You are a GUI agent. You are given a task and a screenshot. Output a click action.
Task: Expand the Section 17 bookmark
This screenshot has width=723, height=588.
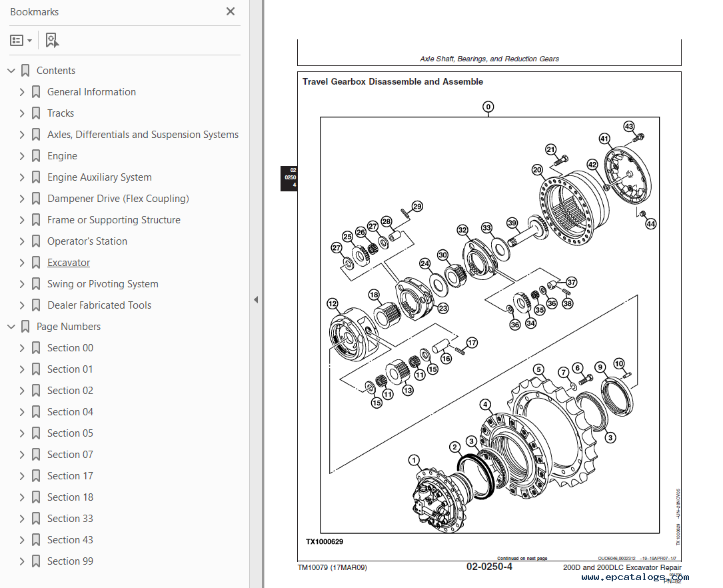(x=22, y=476)
